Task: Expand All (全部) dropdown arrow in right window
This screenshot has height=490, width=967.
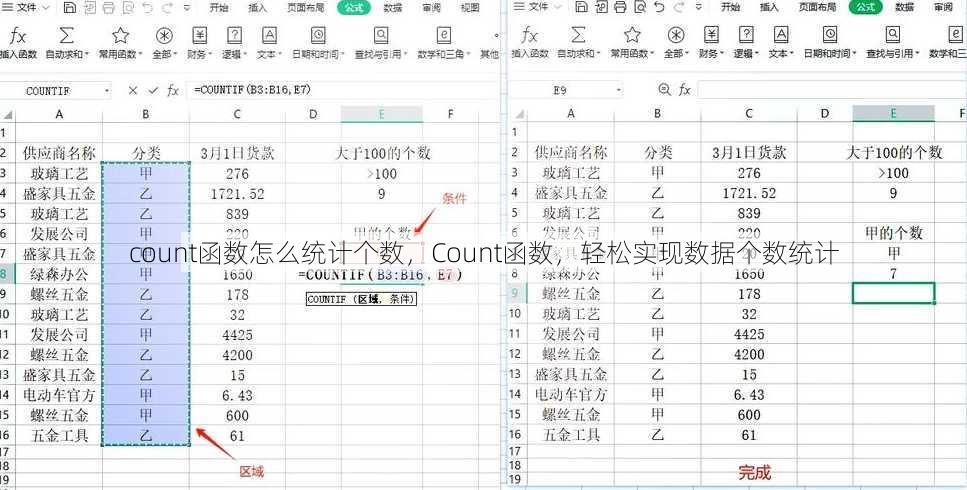Action: tap(688, 54)
